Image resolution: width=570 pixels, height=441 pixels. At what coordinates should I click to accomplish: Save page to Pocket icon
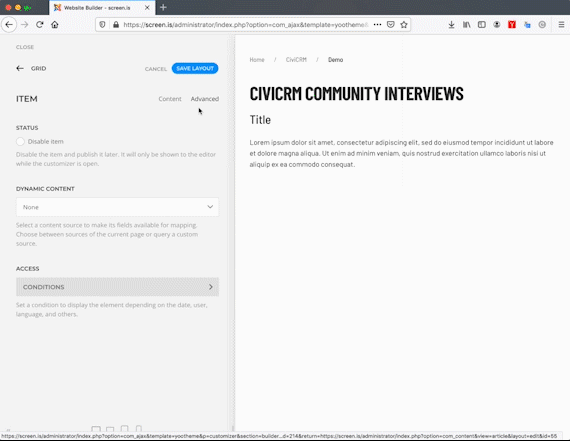[x=391, y=25]
